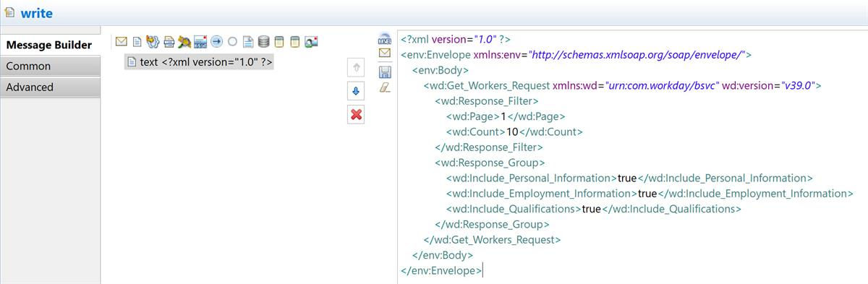This screenshot has height=284, width=868.
Task: Click the curly braces icon in the toolbar
Action: [153, 41]
